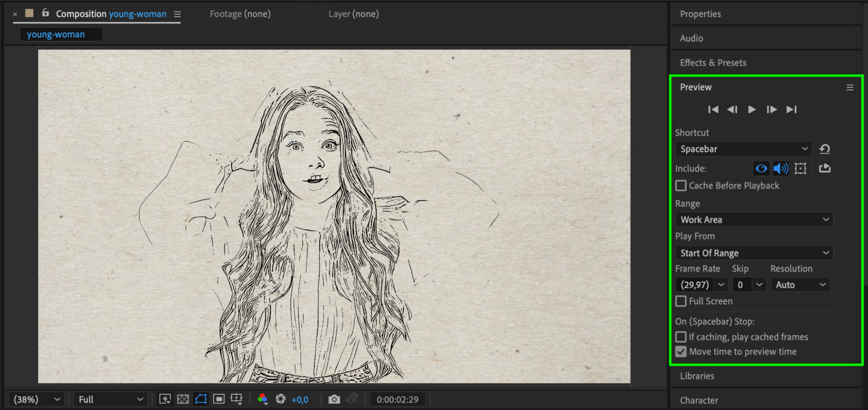Image resolution: width=868 pixels, height=410 pixels.
Task: Click the current time 0:00:02:29 display
Action: coord(397,400)
